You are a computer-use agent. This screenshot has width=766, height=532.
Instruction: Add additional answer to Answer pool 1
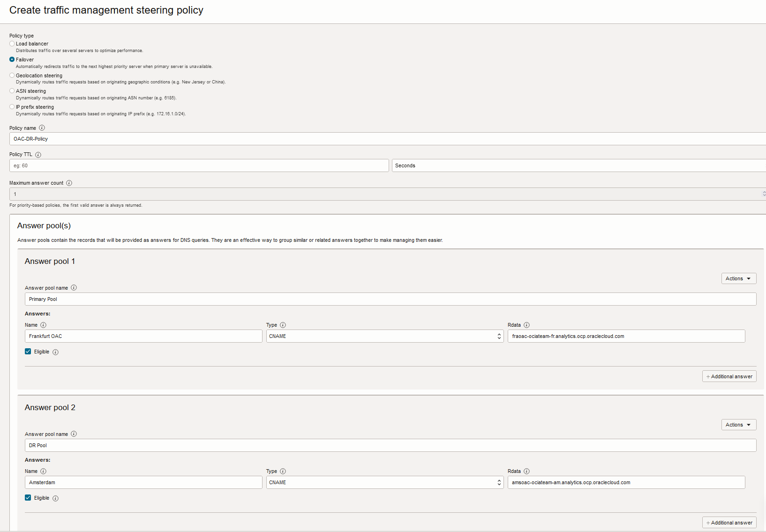[729, 376]
